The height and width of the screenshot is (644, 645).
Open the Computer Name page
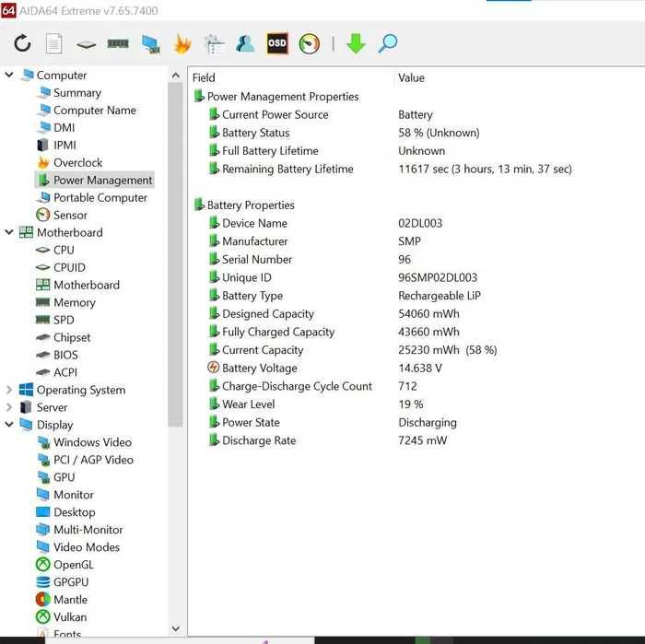click(x=95, y=111)
